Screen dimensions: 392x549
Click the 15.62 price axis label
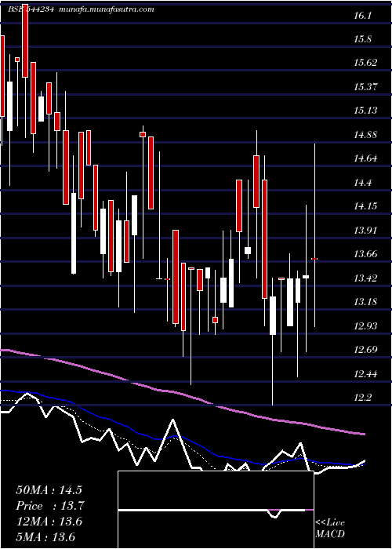pyautogui.click(x=366, y=63)
